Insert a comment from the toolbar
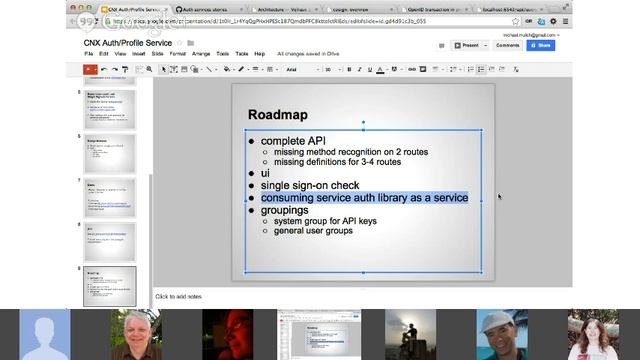Viewport: 640px width, 360px height. tap(423, 70)
